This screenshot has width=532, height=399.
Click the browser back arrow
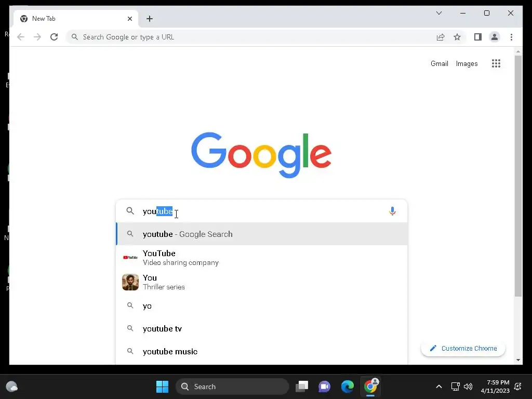pos(21,37)
